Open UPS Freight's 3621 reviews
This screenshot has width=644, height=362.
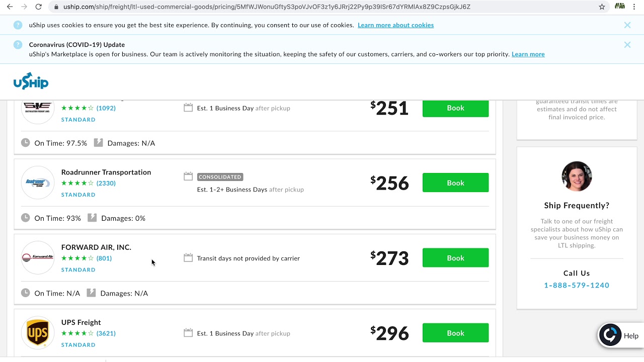pos(106,333)
